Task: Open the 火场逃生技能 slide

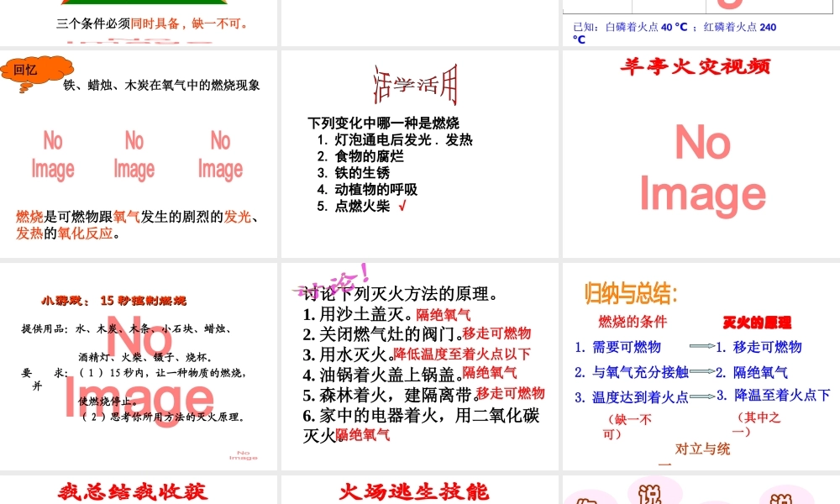Action: 419,490
